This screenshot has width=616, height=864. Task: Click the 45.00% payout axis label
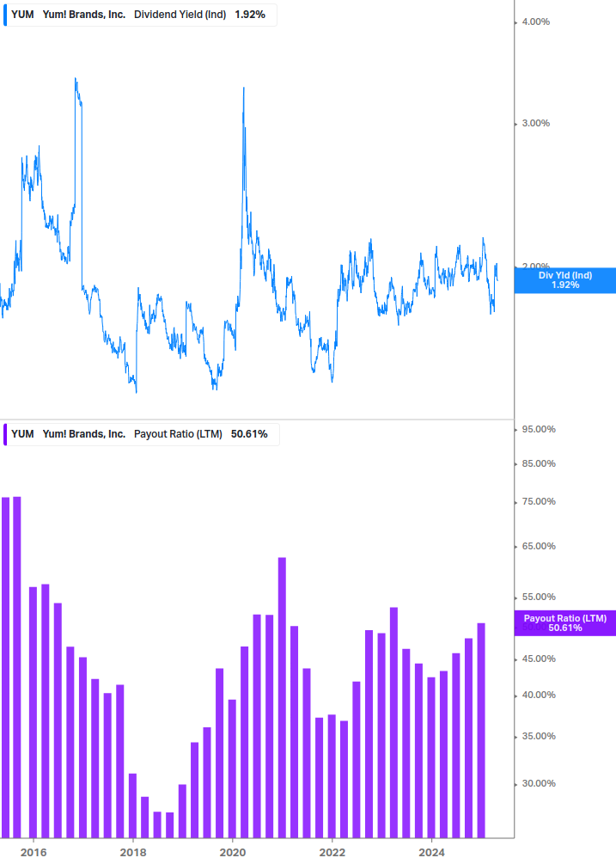[x=539, y=659]
